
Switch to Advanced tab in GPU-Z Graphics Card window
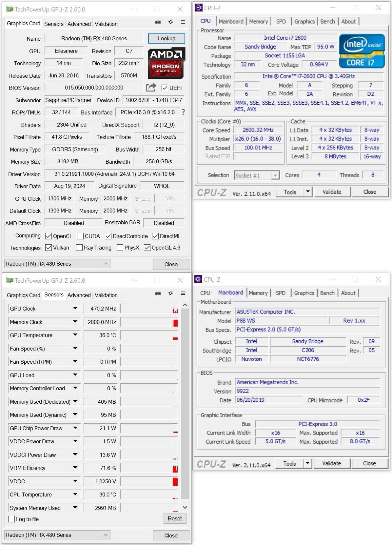[79, 24]
